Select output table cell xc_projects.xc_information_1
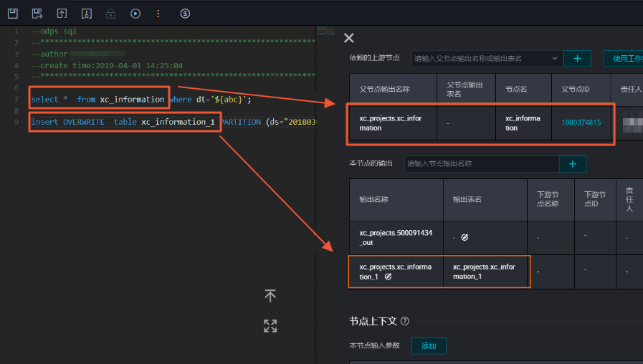 pyautogui.click(x=485, y=272)
